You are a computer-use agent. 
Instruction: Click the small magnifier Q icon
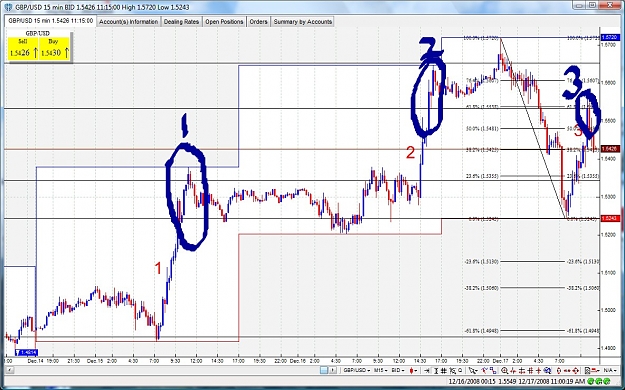460,370
